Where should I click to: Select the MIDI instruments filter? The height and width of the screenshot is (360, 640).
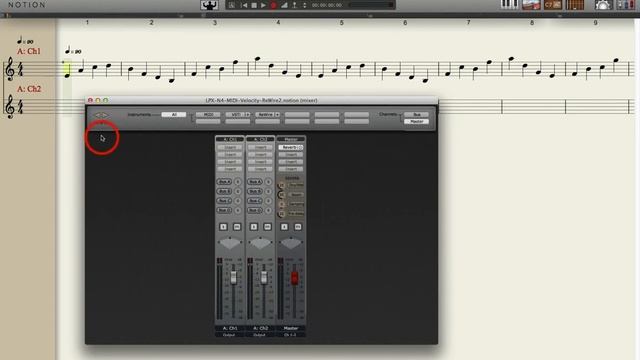208,115
